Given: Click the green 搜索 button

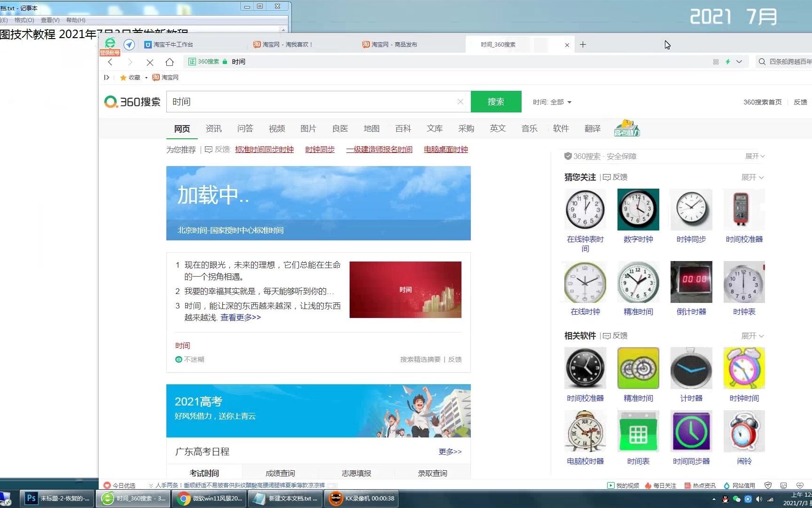Looking at the screenshot, I should tap(496, 102).
